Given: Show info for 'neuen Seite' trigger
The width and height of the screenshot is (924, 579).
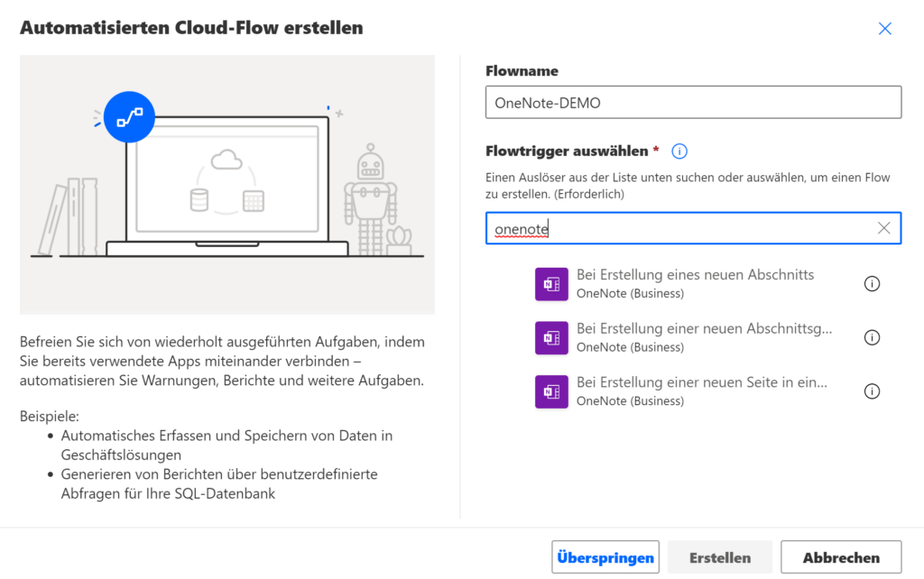Looking at the screenshot, I should coord(872,391).
